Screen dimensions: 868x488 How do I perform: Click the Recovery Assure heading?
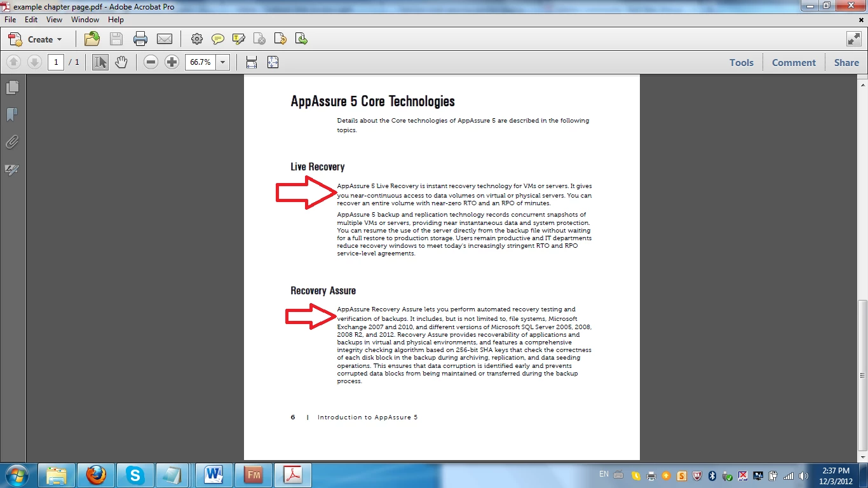[x=323, y=290]
